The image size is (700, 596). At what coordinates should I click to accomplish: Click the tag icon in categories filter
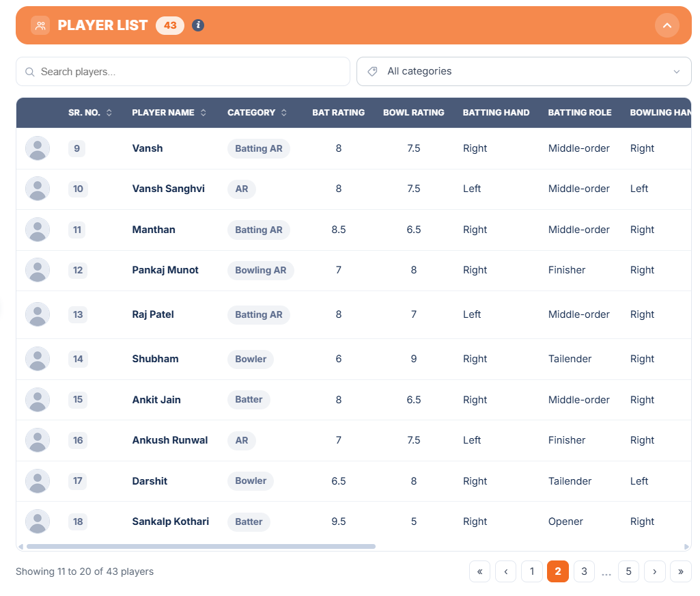pos(372,72)
